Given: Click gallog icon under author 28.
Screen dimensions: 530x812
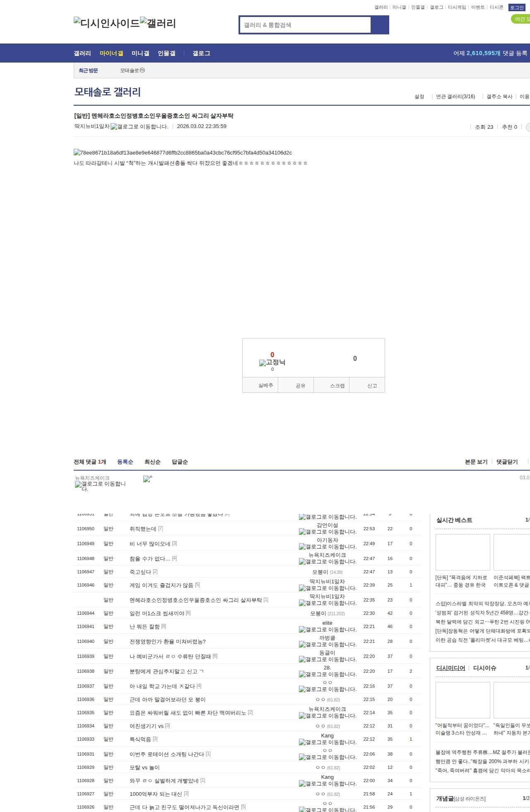Looking at the screenshot, I should [328, 674].
